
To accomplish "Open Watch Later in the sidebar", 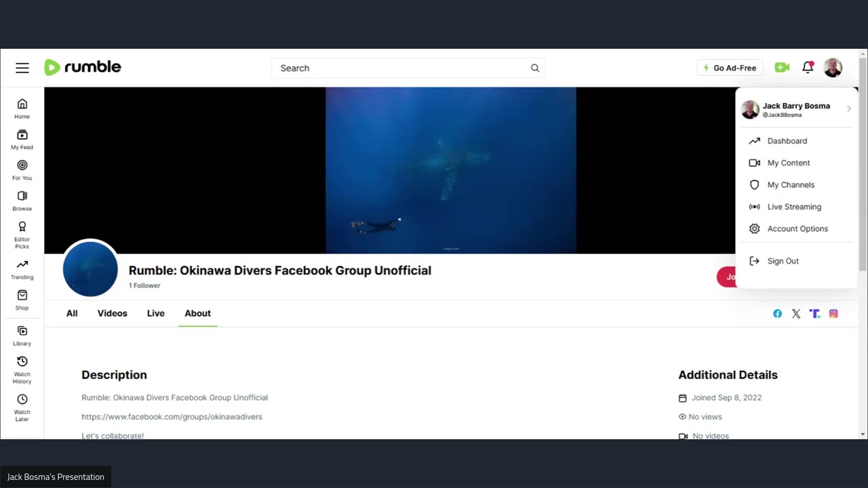I will tap(22, 408).
